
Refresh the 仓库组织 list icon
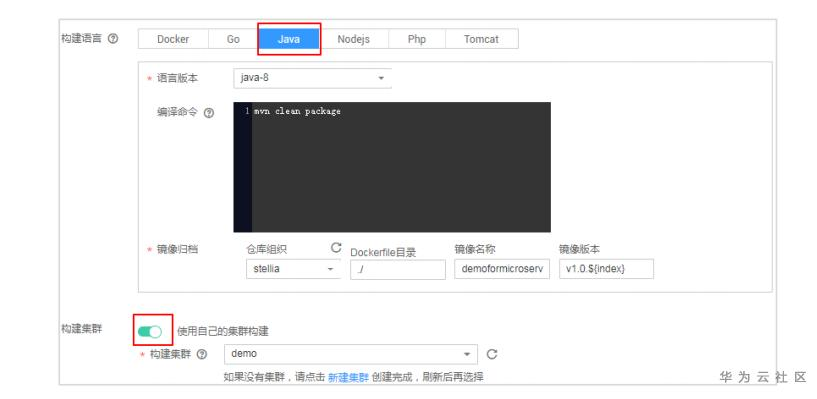coord(336,248)
